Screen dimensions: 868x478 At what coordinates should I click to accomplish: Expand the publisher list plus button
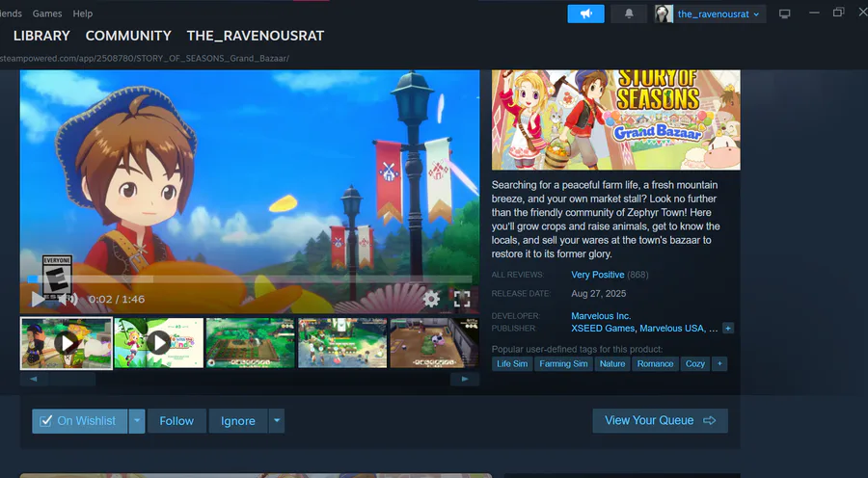pos(728,328)
